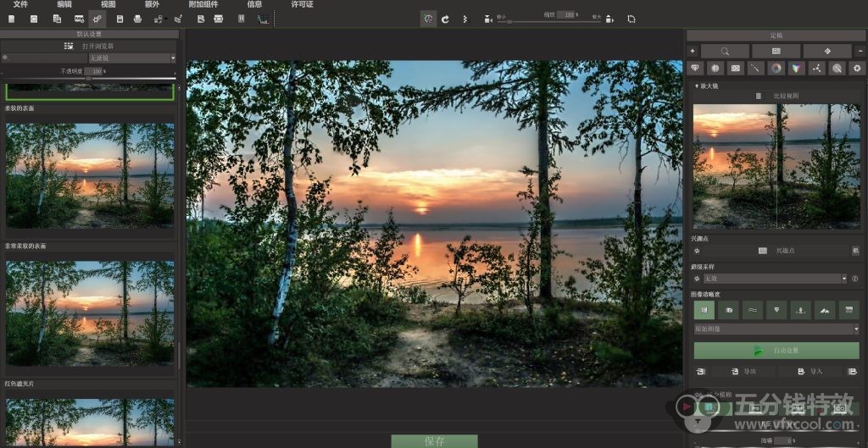
Task: Click the 保存 button below image
Action: [x=435, y=441]
